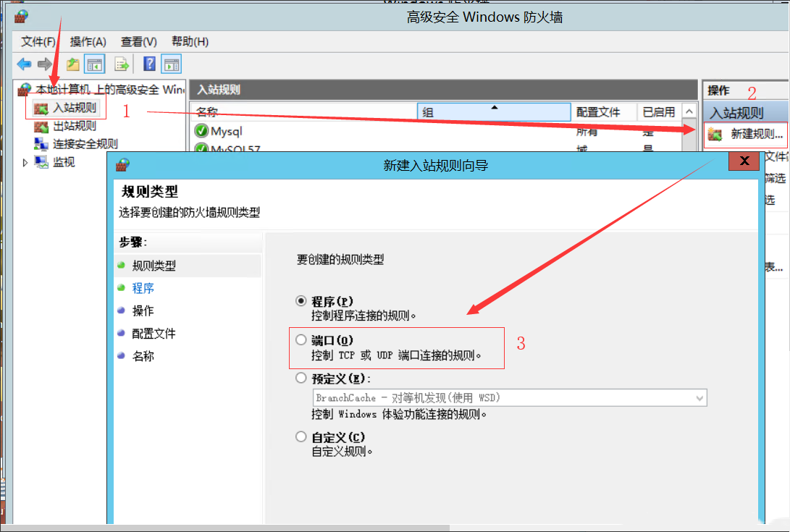Click the blue Back arrow in toolbar
Screen dimensions: 790x532
[24, 64]
